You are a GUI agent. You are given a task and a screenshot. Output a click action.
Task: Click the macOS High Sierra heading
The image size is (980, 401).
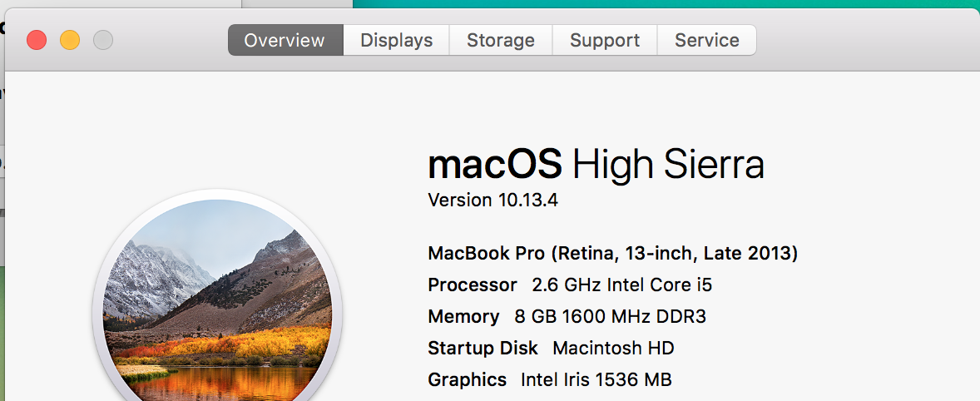[x=596, y=165]
